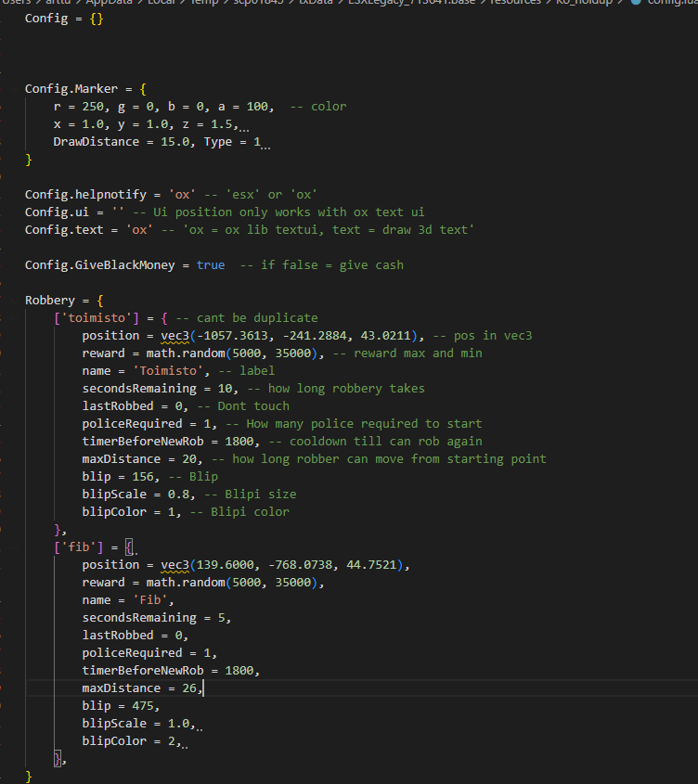The width and height of the screenshot is (698, 784).
Task: Click the toimisto reward line with '-- reward max and min'
Action: [282, 353]
